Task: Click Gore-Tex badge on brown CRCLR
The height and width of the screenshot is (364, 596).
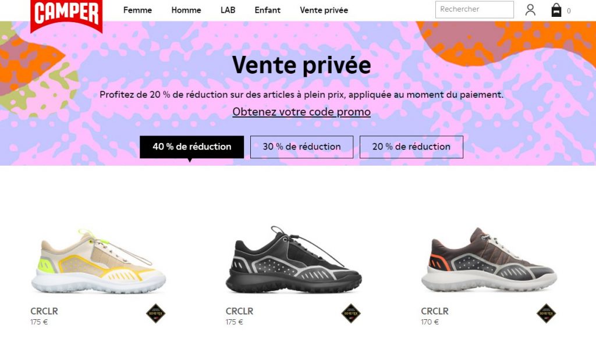Action: [546, 313]
